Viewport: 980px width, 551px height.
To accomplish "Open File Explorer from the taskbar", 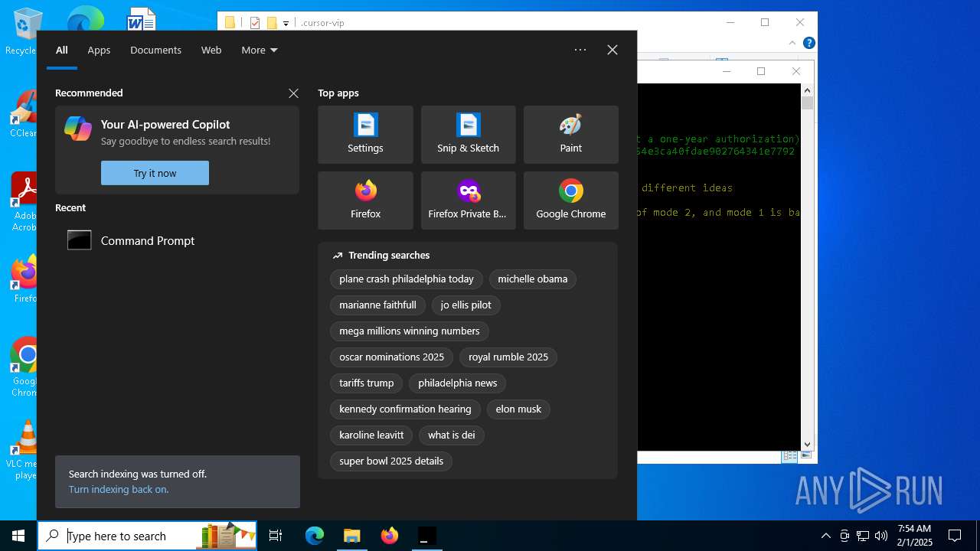I will [x=352, y=536].
